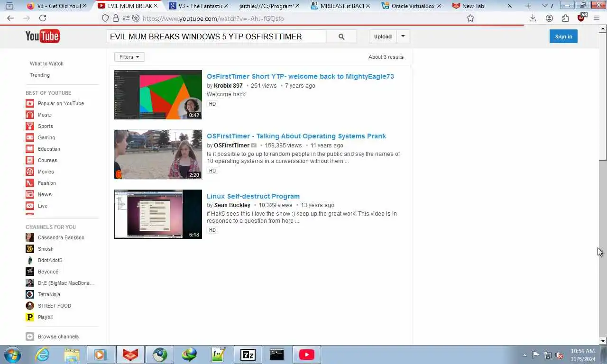
Task: Click the YouTube logo
Action: pyautogui.click(x=42, y=36)
